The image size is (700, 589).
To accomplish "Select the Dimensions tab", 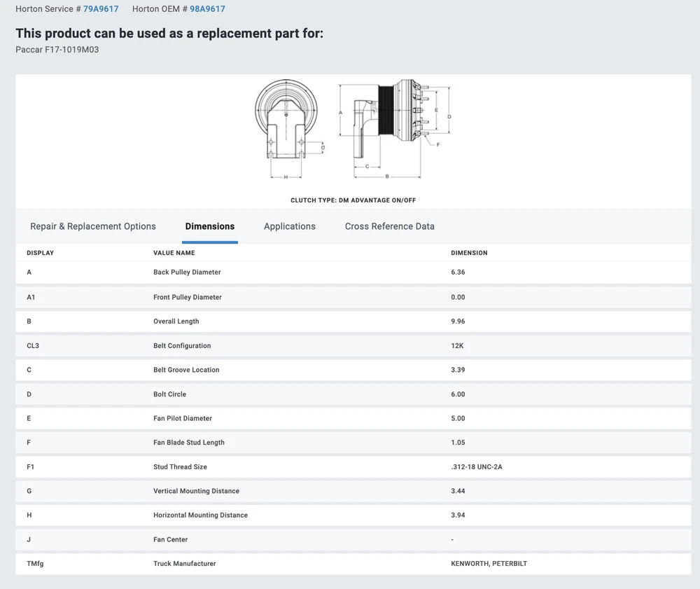I will [x=210, y=226].
